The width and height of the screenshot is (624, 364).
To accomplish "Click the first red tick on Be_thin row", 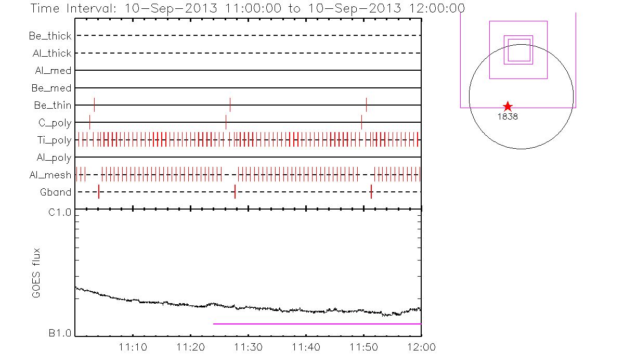I will [94, 105].
